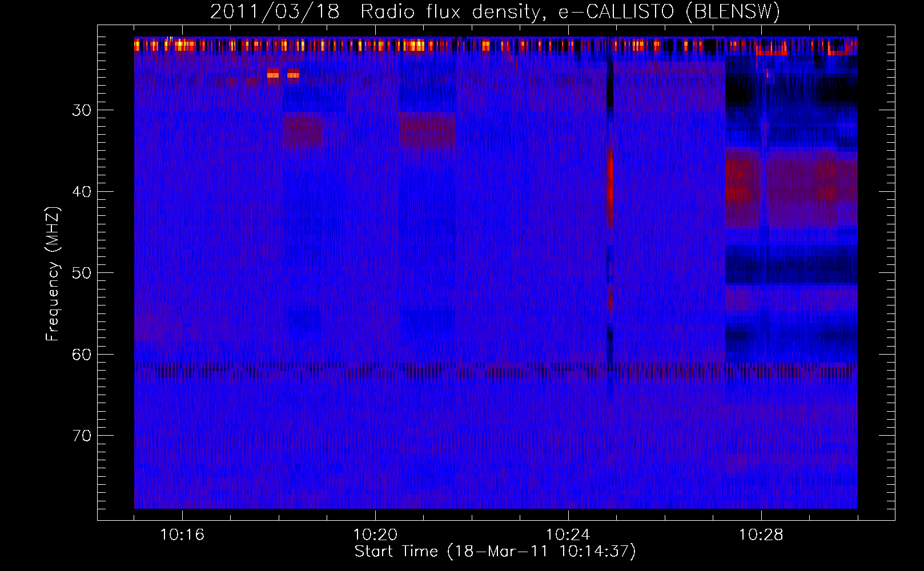The height and width of the screenshot is (571, 924).
Task: Click the 40 frequency tick label
Action: (82, 192)
